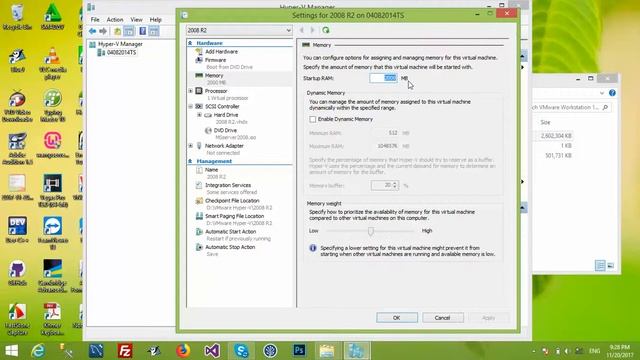Click the previous arrow in settings toolbar
Image resolution: width=640 pixels, height=360 pixels.
coord(302,30)
